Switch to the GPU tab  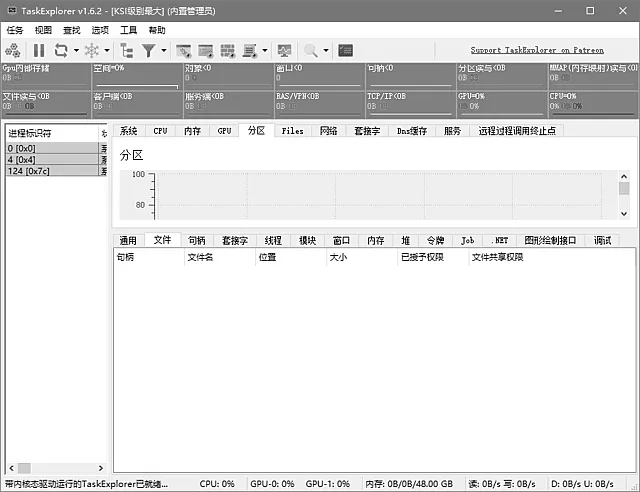224,131
